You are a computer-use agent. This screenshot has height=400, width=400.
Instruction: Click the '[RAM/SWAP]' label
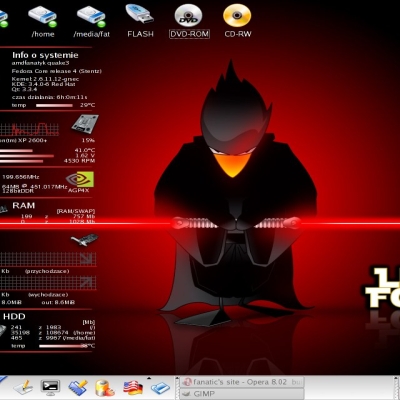point(76,211)
